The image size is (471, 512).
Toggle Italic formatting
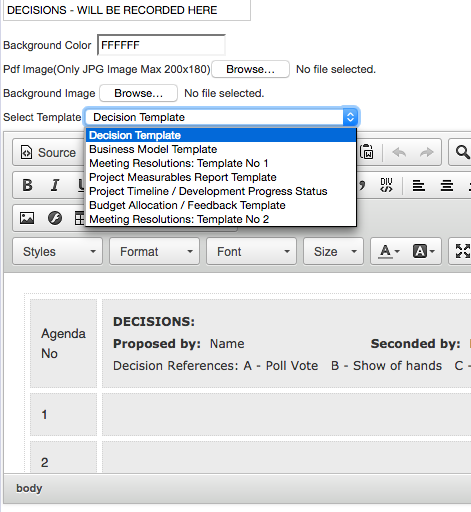coord(55,185)
